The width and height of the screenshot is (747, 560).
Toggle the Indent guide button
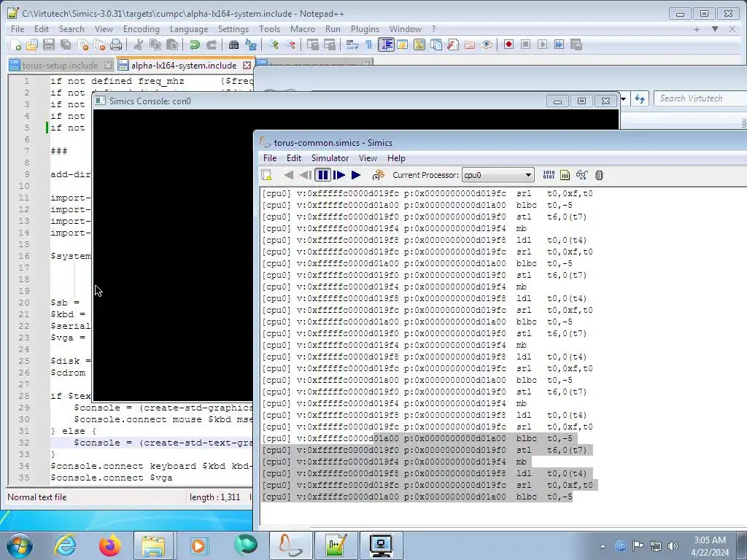tap(385, 44)
